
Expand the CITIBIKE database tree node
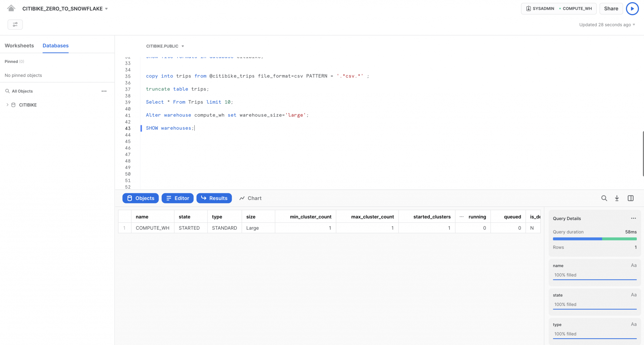point(8,105)
